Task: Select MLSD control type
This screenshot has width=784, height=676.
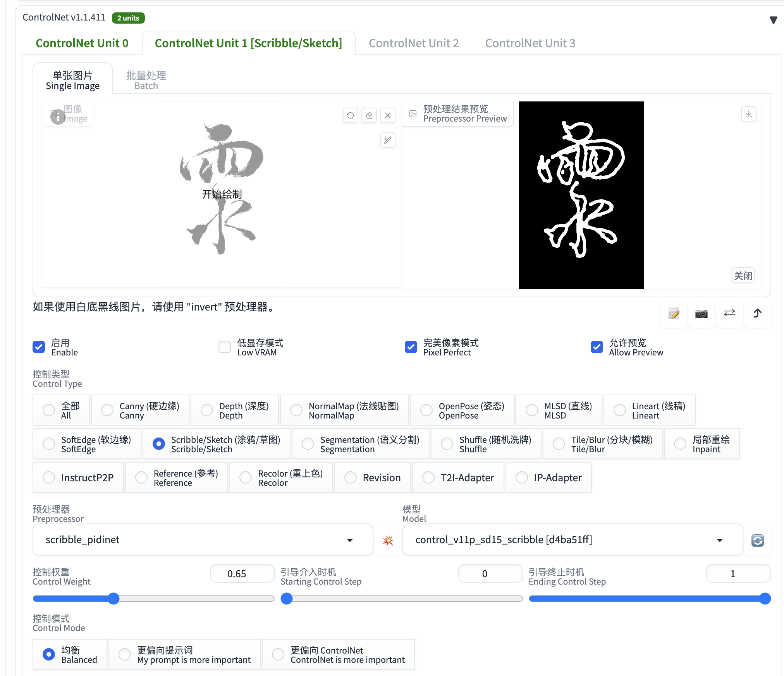Action: [x=559, y=410]
